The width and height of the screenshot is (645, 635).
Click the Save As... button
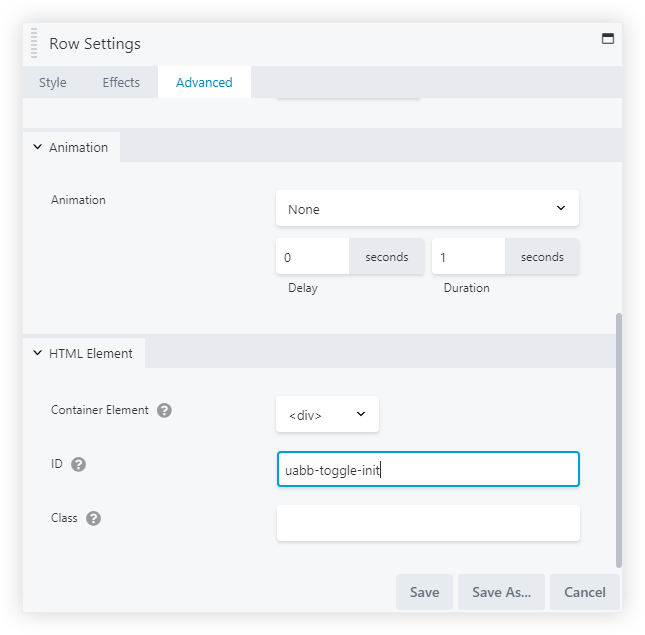click(x=501, y=592)
